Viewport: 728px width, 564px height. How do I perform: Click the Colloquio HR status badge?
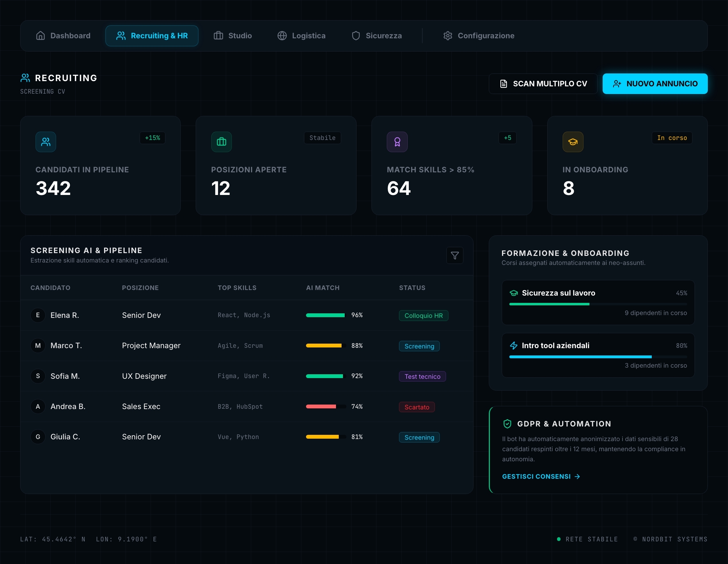coord(423,315)
